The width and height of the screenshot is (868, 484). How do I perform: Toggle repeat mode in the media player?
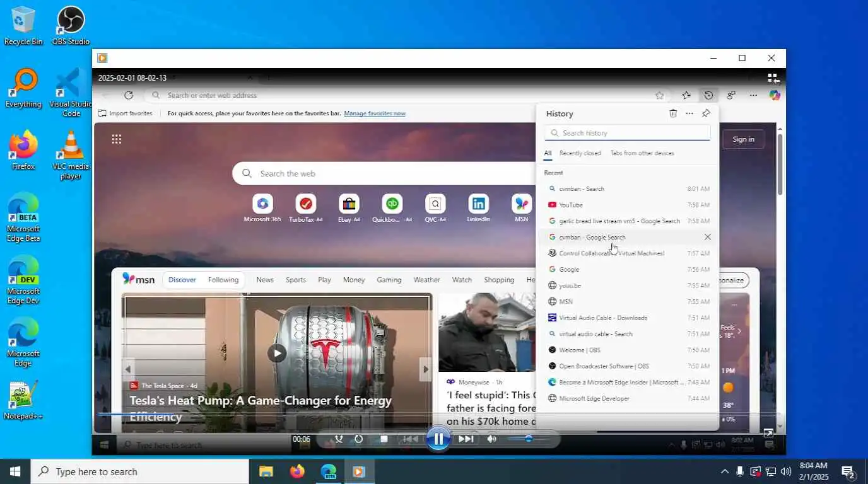359,439
